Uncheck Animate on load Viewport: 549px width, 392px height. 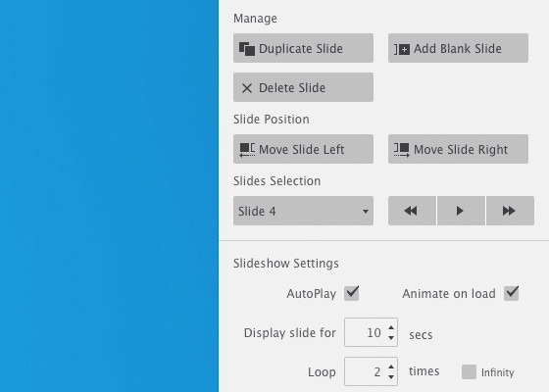tap(512, 293)
